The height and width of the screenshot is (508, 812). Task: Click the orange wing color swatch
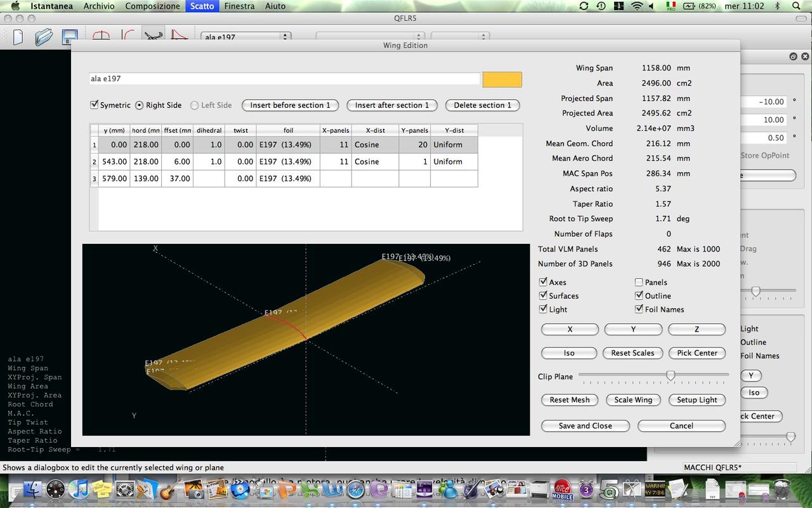point(502,79)
